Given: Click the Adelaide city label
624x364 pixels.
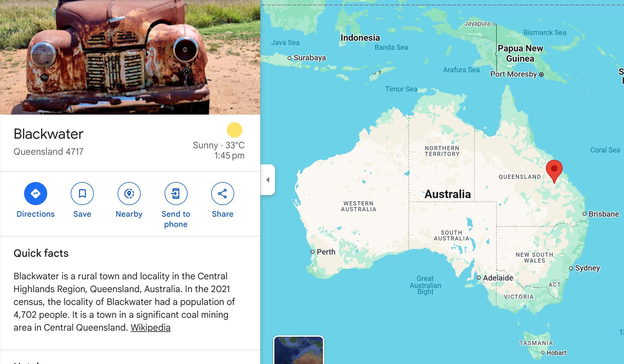Looking at the screenshot, I should click(x=498, y=278).
